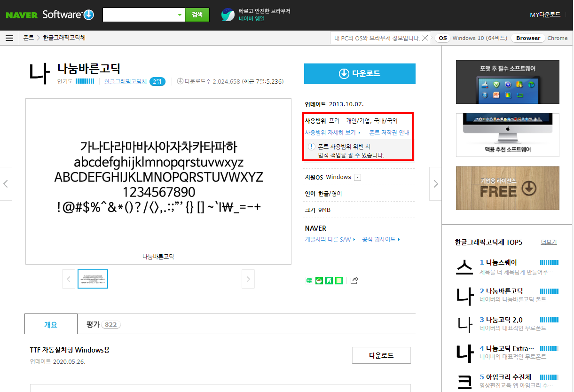574x392 pixels.
Task: Click 더보기 link in TOP5 list
Action: (549, 242)
